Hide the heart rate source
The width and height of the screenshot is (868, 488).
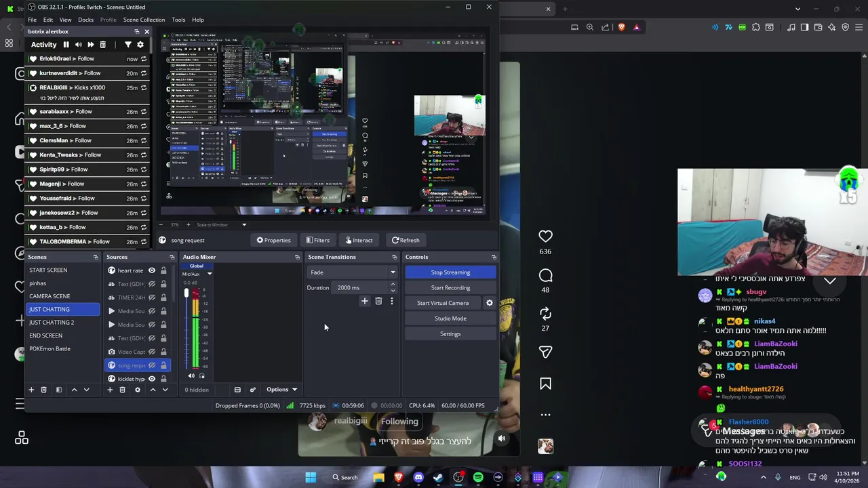(152, 270)
